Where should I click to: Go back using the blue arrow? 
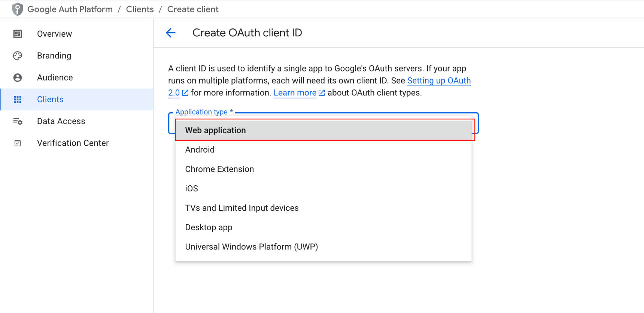tap(171, 33)
